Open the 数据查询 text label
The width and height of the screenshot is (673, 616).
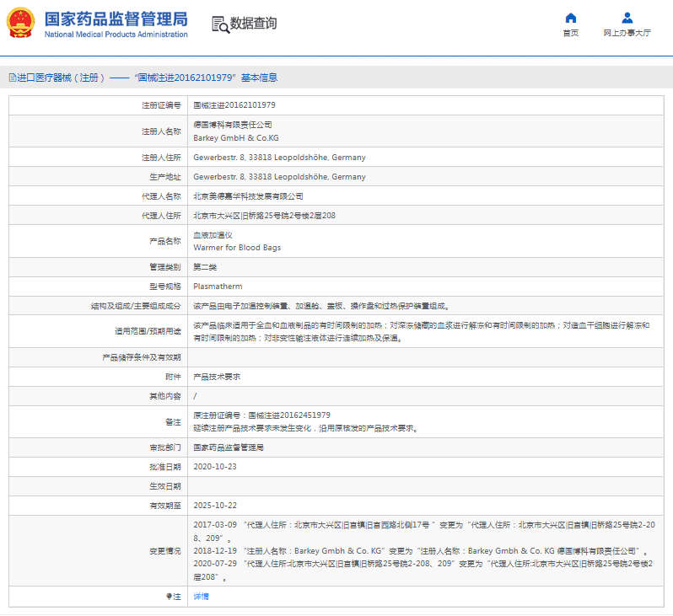253,24
